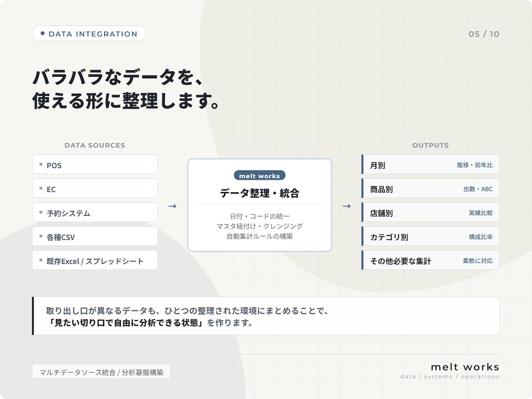The image size is (532, 399).
Task: Click the headline line 使える形に整理します
Action: [126, 101]
